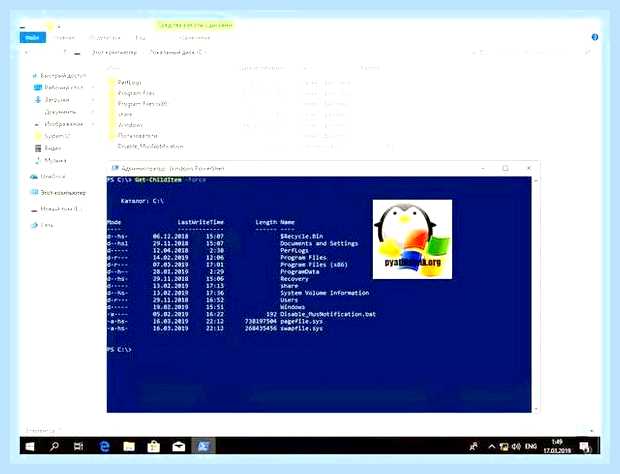The image size is (620, 474).
Task: Click ProgramData entry in PowerShell output
Action: [x=300, y=272]
